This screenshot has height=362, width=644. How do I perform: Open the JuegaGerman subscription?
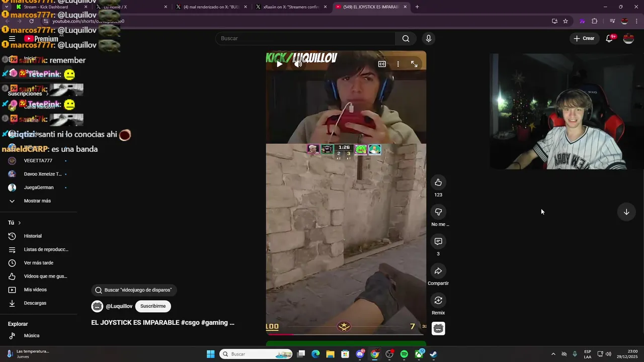(x=38, y=188)
